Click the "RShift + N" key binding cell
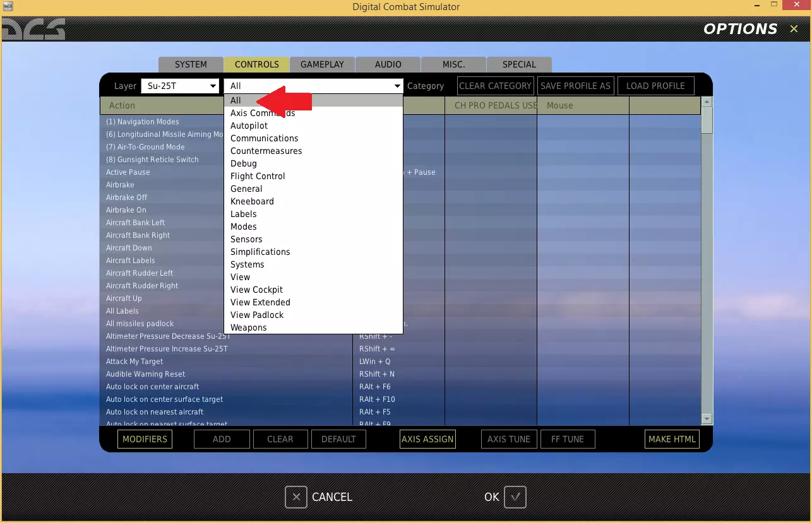812x523 pixels. click(x=398, y=374)
